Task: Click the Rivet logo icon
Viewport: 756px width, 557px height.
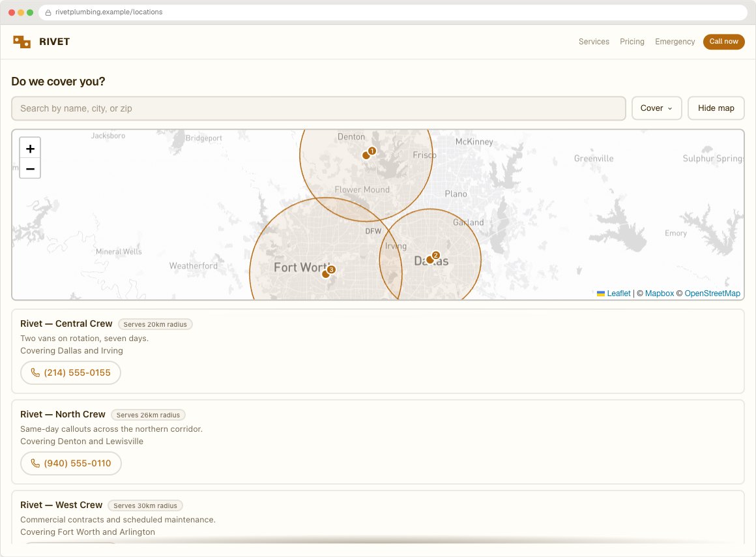Action: pyautogui.click(x=22, y=42)
